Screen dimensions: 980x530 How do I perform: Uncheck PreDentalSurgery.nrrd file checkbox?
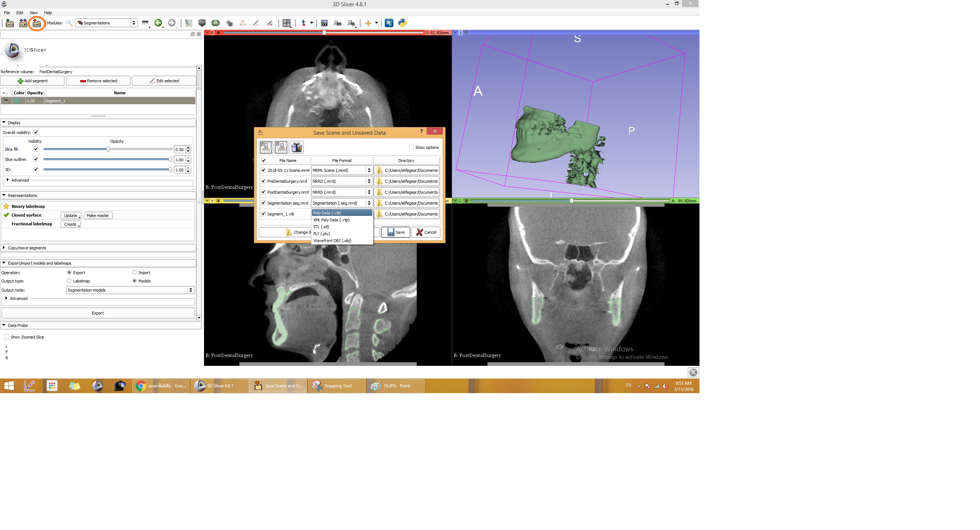pos(263,181)
